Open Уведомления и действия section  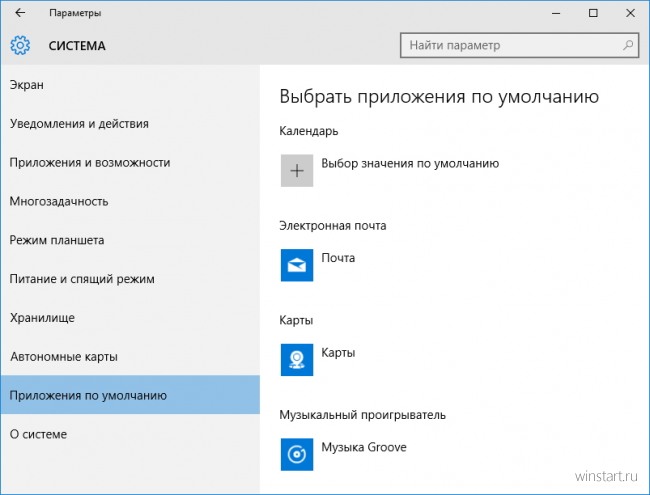click(79, 123)
